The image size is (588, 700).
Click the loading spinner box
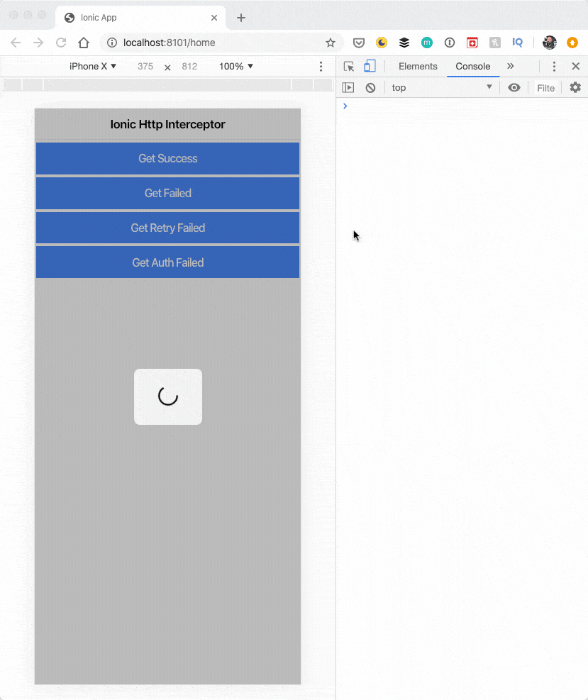tap(168, 397)
